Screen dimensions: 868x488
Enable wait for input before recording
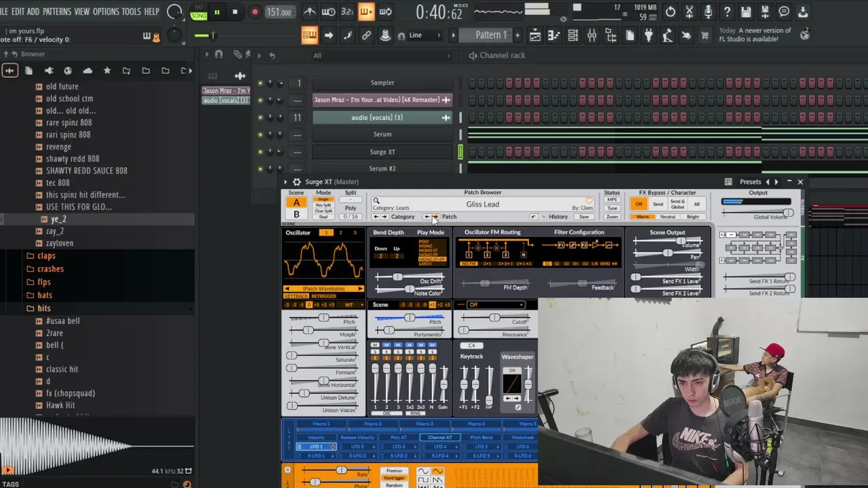[x=328, y=12]
